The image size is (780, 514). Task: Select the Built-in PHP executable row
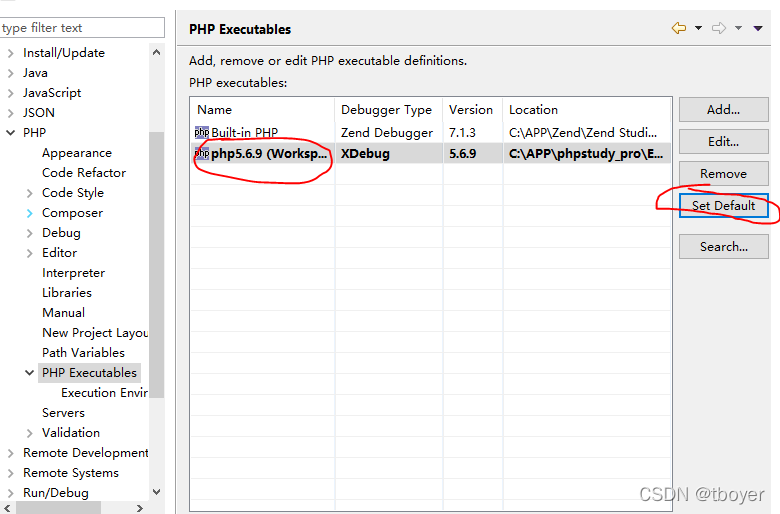click(x=431, y=132)
